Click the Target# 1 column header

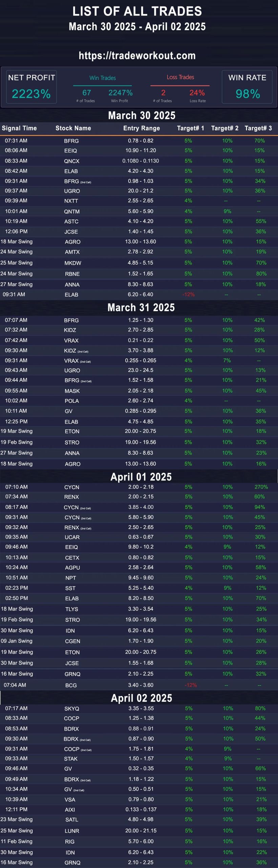point(191,128)
